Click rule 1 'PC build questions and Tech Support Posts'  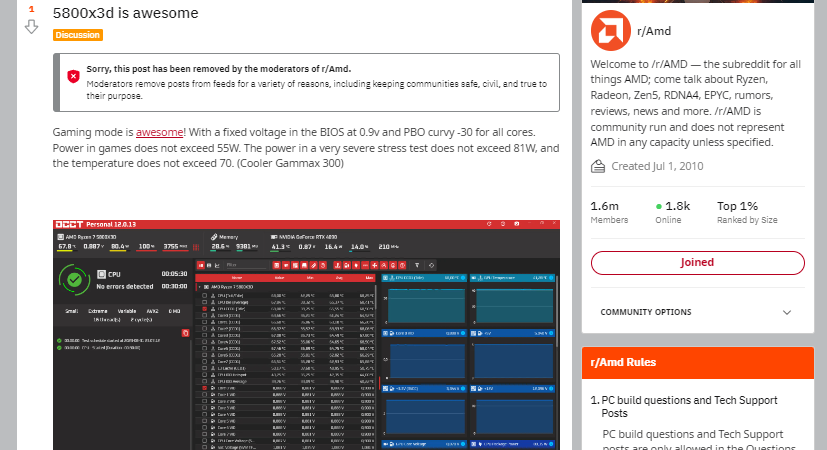click(x=689, y=407)
